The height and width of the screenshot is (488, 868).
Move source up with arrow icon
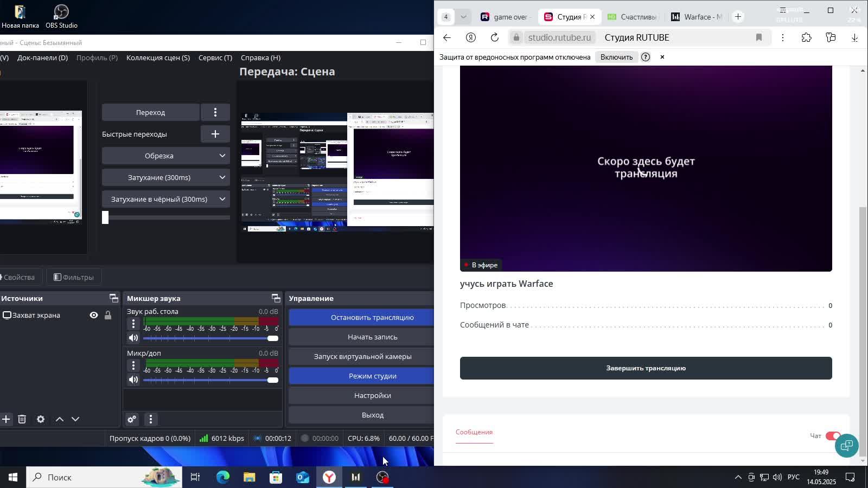pyautogui.click(x=60, y=419)
